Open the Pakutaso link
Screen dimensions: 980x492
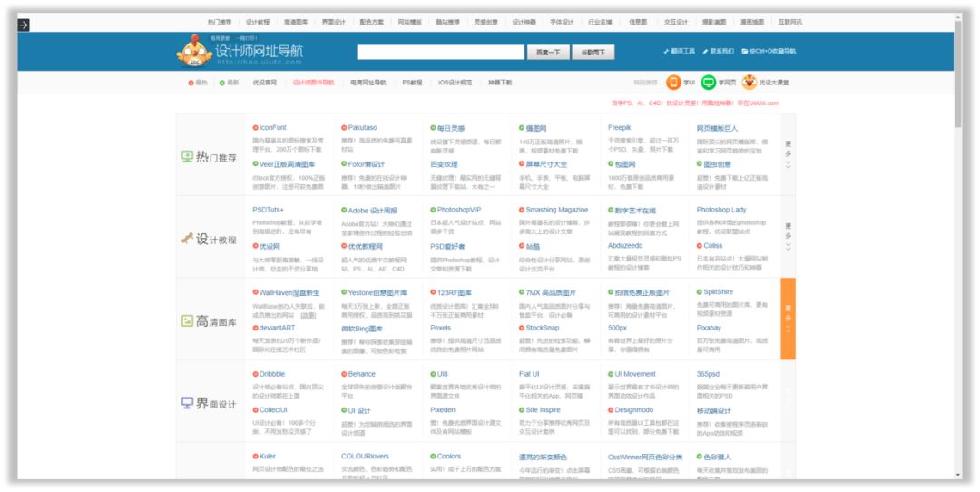362,127
